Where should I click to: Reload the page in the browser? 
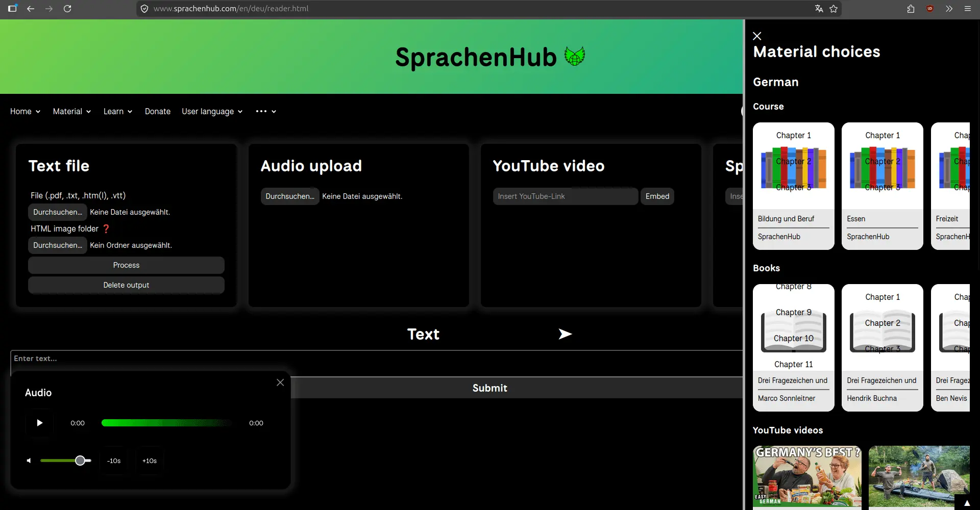[67, 9]
